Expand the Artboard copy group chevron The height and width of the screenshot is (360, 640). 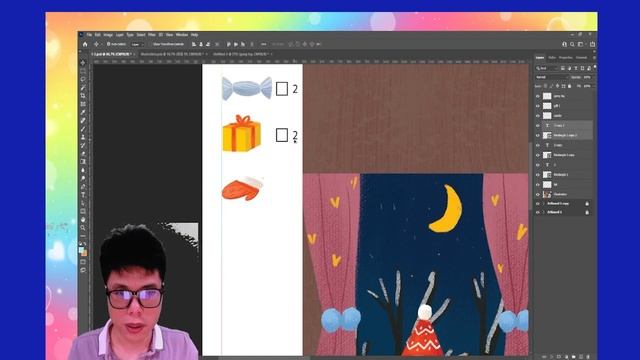pyautogui.click(x=543, y=204)
